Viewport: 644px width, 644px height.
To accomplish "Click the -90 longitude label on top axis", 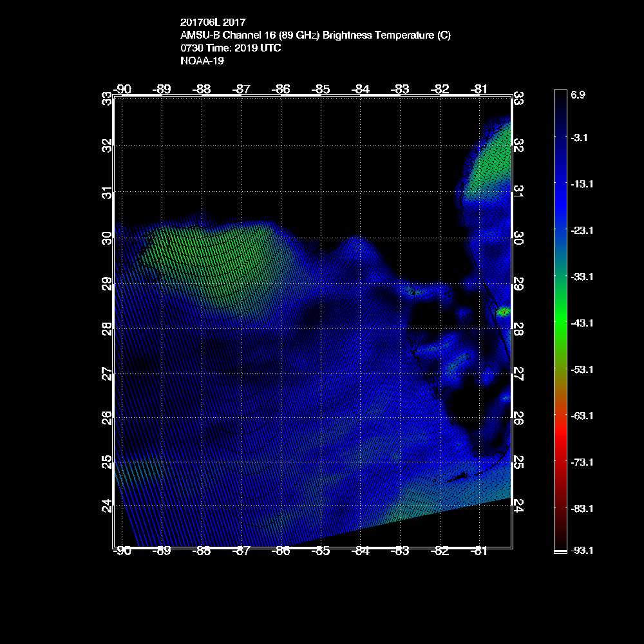I will point(122,89).
